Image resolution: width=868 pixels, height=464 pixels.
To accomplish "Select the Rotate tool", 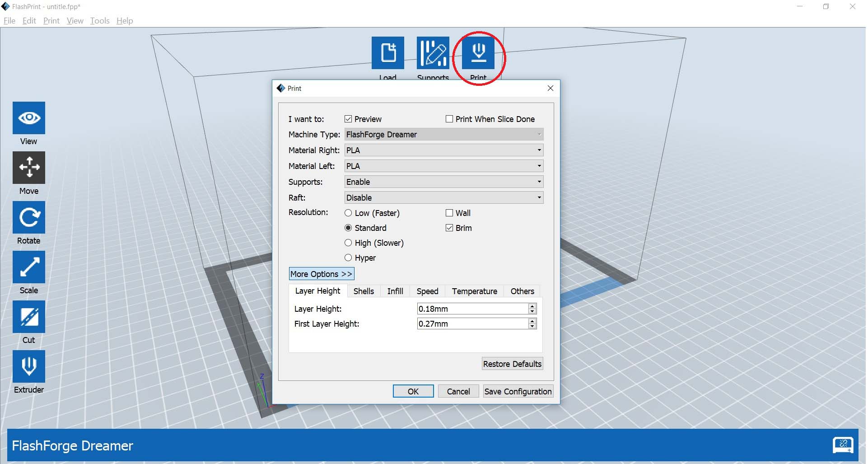I will point(29,217).
